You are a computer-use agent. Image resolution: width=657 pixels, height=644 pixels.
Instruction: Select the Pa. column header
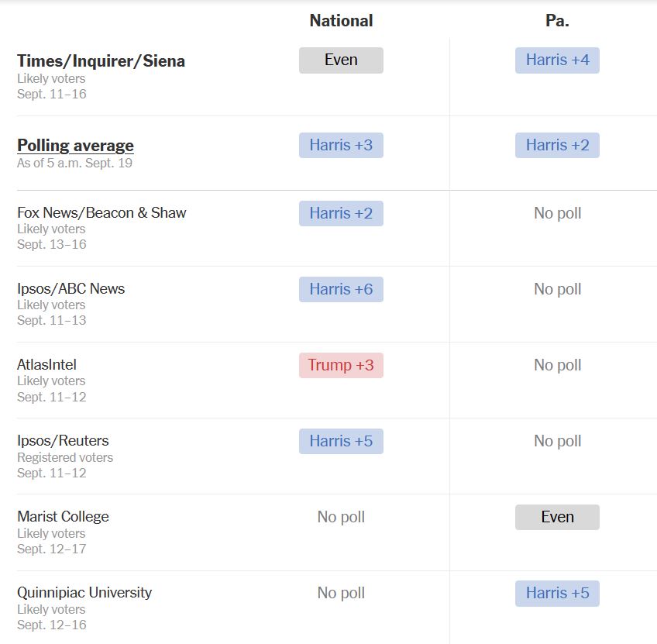(x=557, y=21)
